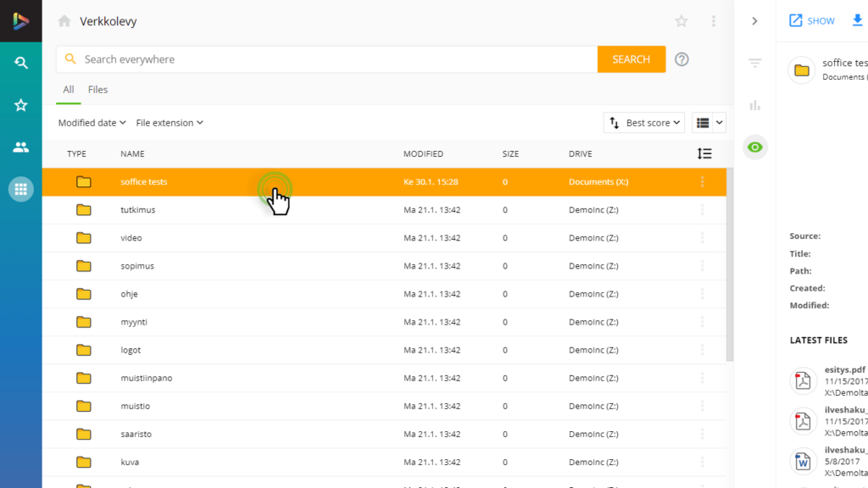Select the All tab
Screen dimensions: 868x488
(x=69, y=90)
